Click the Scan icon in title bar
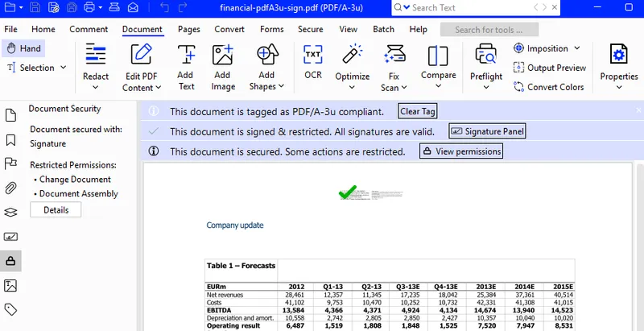 [x=114, y=7]
